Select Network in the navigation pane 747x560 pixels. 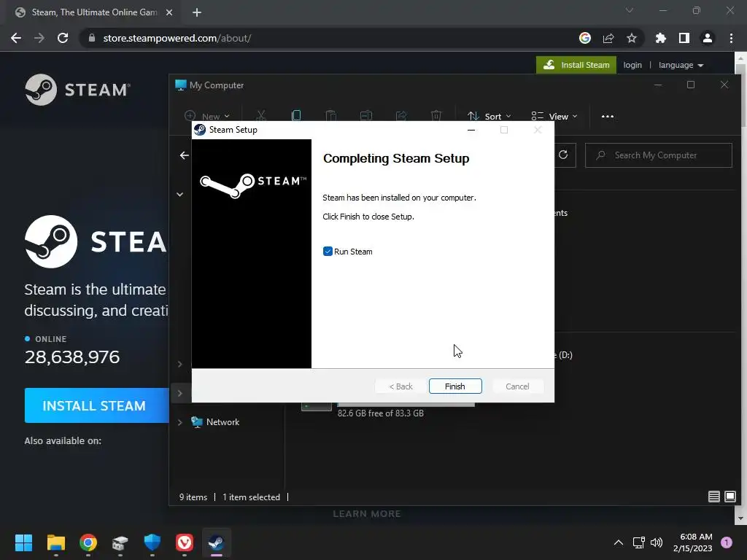[x=222, y=422]
